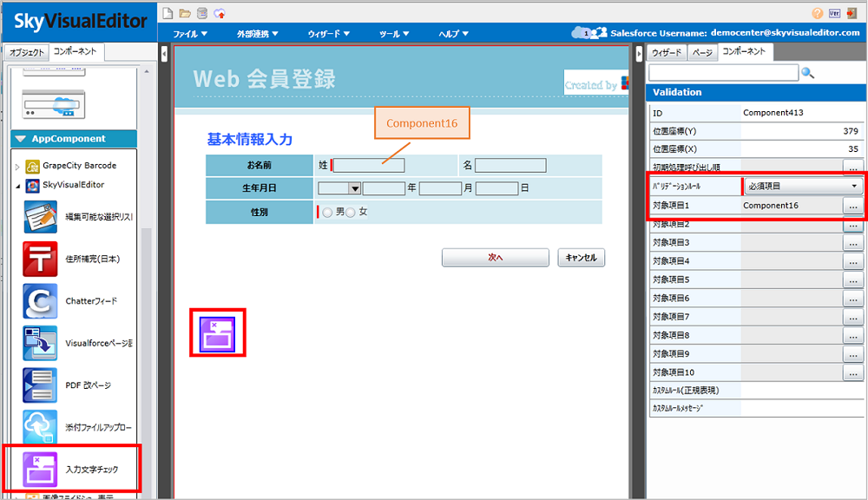Click the open folder icon in toolbar
868x500 pixels.
tap(185, 13)
